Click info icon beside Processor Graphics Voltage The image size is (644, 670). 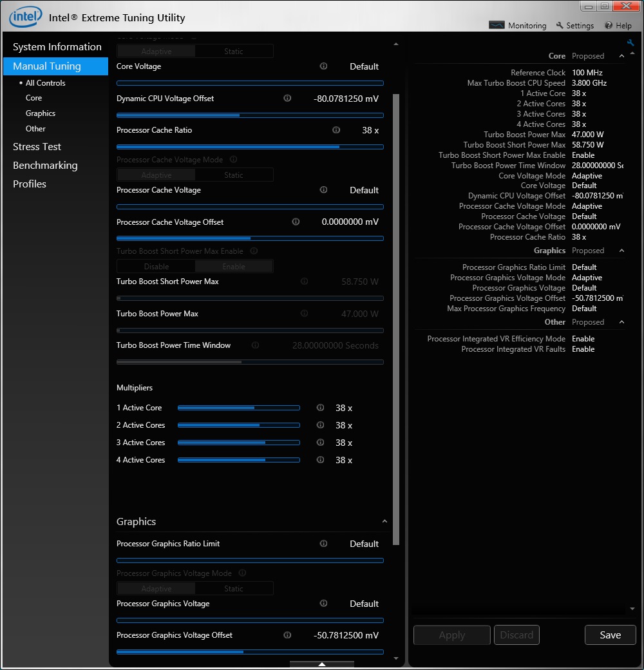pyautogui.click(x=324, y=604)
